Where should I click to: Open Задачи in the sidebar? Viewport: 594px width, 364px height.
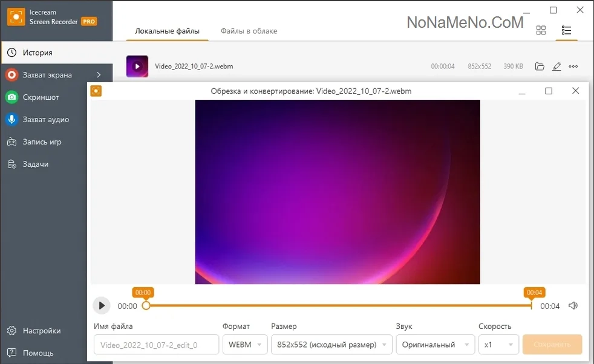click(x=35, y=164)
